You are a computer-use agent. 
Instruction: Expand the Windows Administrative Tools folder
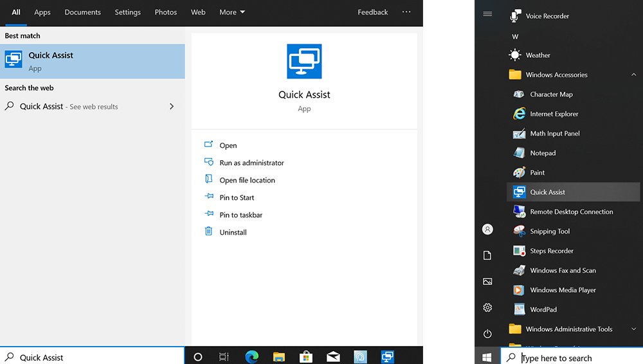click(x=633, y=329)
